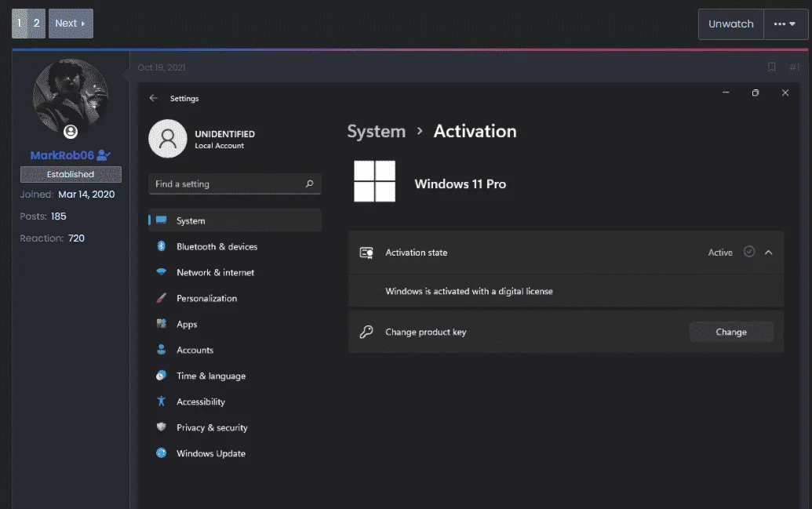Screen dimensions: 812x509
Task: Collapse the Activation state section chevron
Action: point(769,253)
